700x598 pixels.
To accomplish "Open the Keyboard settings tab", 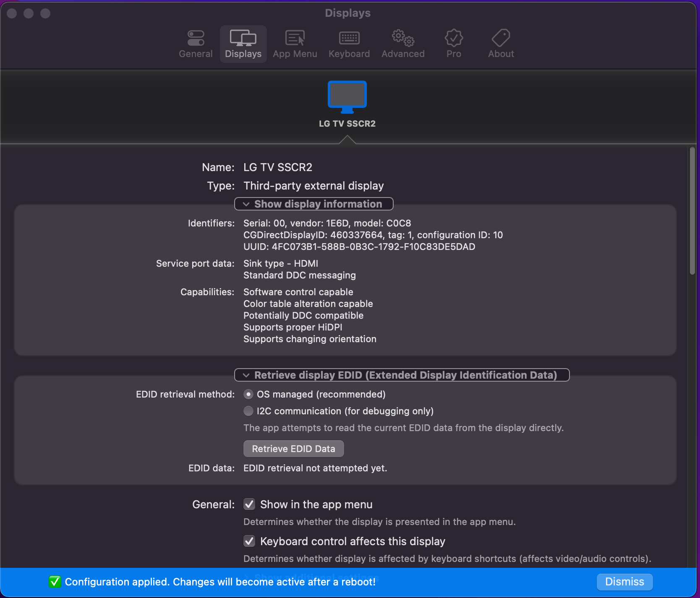I will tap(349, 44).
